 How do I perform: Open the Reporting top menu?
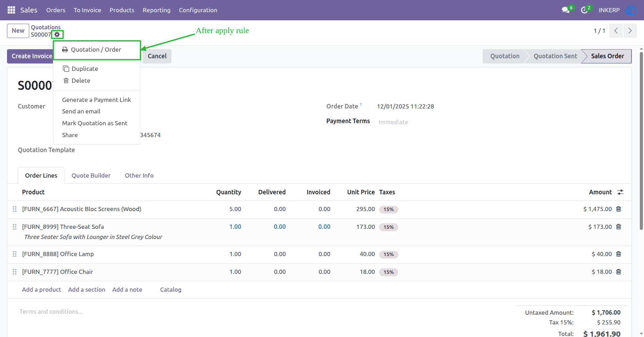[x=156, y=10]
